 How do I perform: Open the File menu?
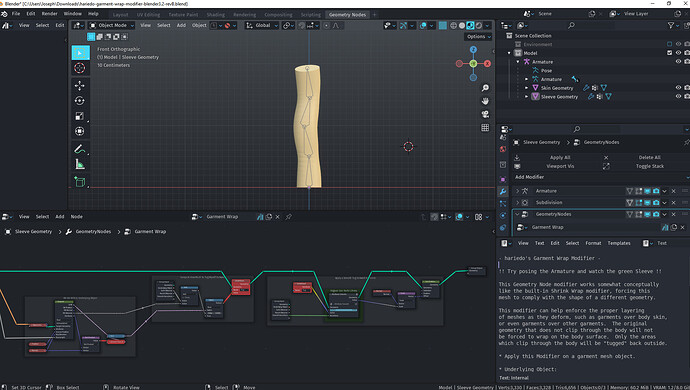pyautogui.click(x=16, y=14)
